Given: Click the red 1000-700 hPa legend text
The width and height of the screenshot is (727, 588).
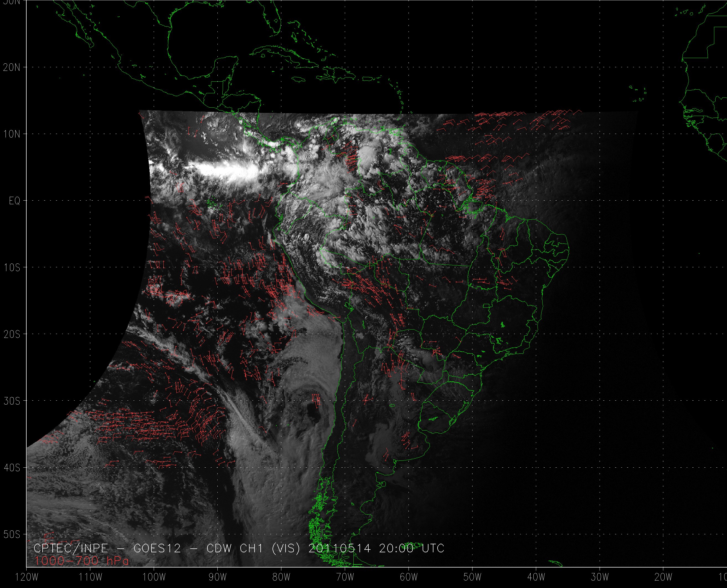Looking at the screenshot, I should [x=81, y=561].
